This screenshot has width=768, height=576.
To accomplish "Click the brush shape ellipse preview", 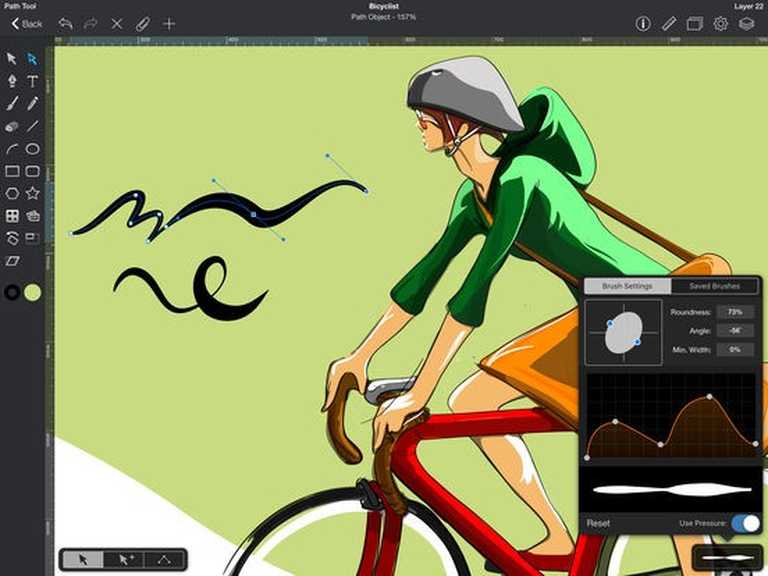I will point(624,333).
